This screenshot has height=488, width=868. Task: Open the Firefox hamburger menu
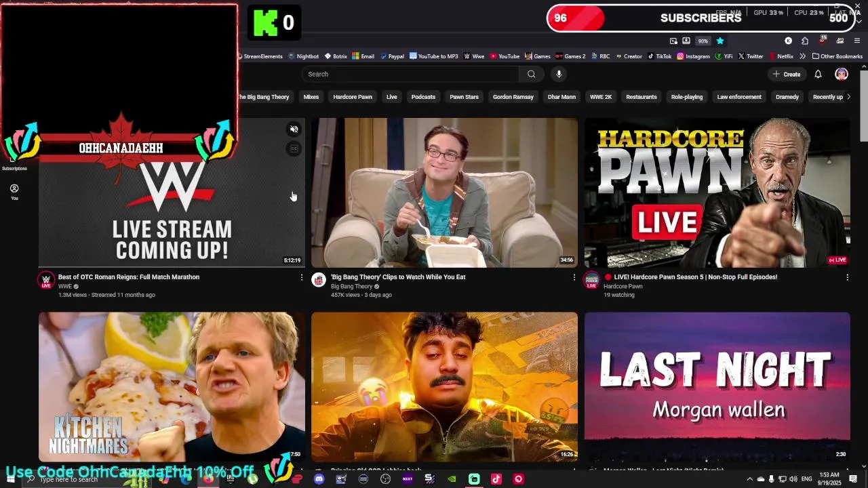[857, 41]
